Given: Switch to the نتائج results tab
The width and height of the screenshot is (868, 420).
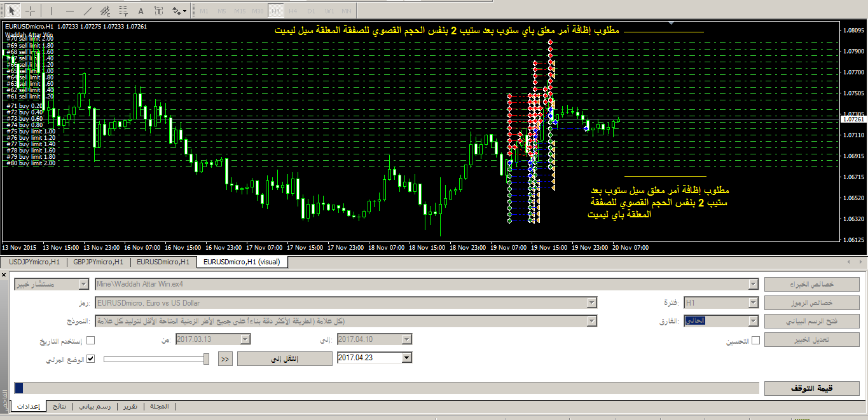Looking at the screenshot, I should tap(59, 407).
